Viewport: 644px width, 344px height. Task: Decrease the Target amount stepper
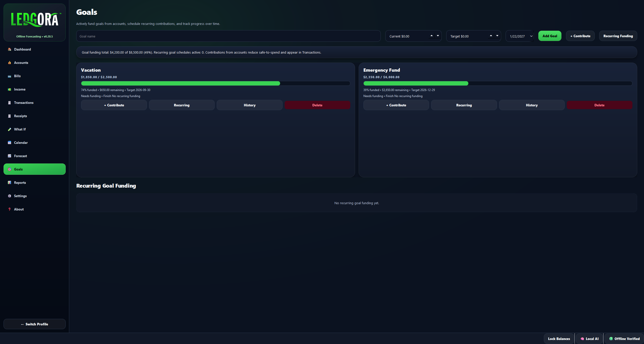tap(497, 36)
